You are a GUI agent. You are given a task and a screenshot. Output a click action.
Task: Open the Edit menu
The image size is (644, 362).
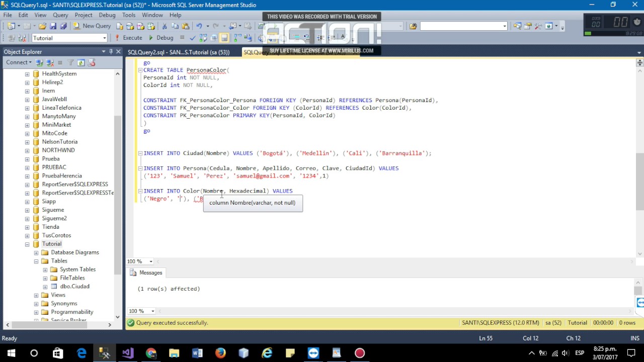coord(24,15)
